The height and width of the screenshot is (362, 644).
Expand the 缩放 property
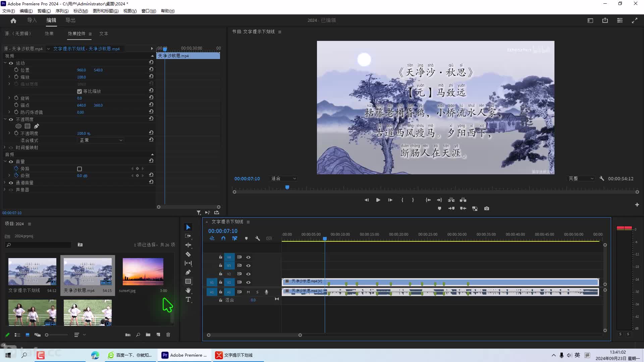(9, 77)
